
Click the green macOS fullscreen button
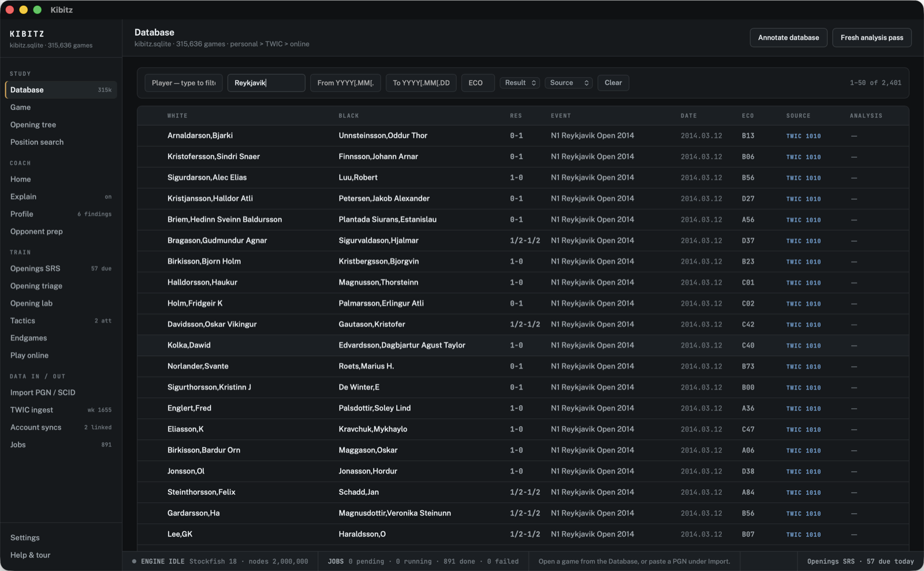coord(38,10)
